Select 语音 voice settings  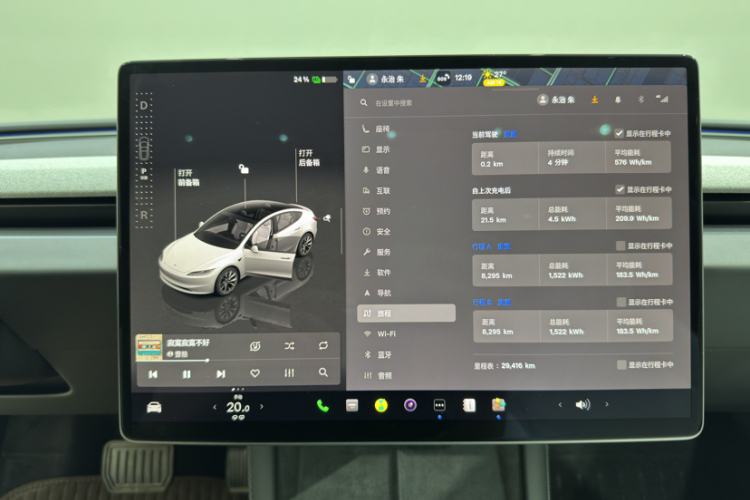pyautogui.click(x=375, y=170)
